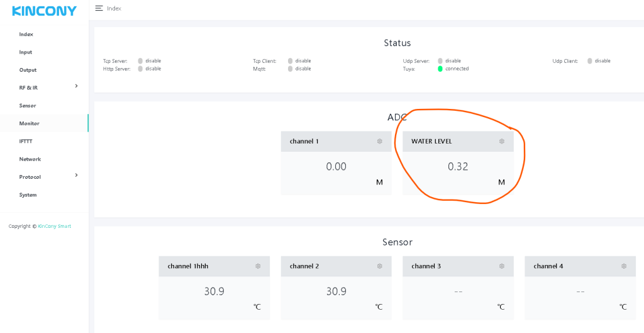Open the Monitor page
The height and width of the screenshot is (333, 644).
coord(29,123)
